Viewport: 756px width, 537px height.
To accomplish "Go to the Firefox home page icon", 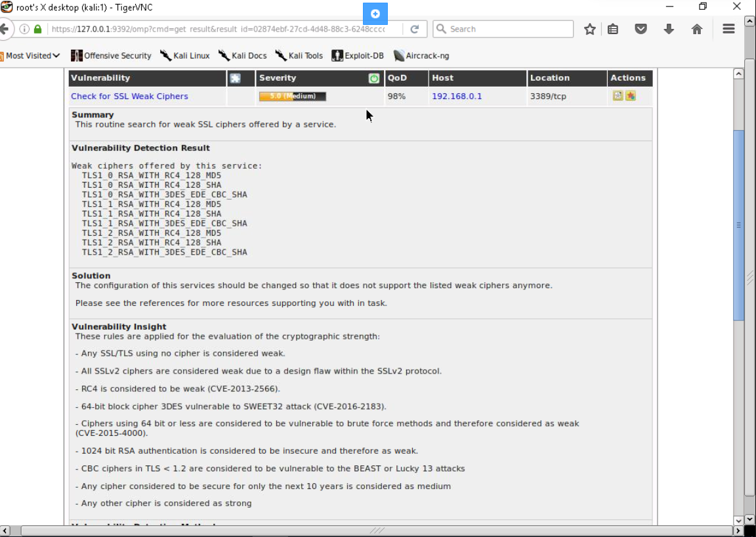I will 697,29.
